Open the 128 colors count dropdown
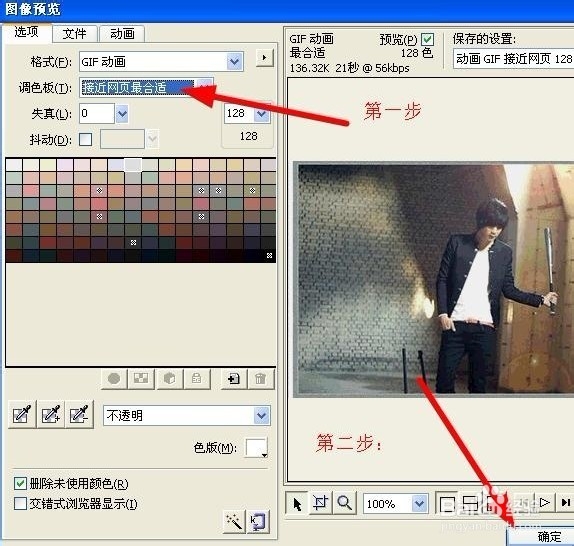 tap(262, 113)
